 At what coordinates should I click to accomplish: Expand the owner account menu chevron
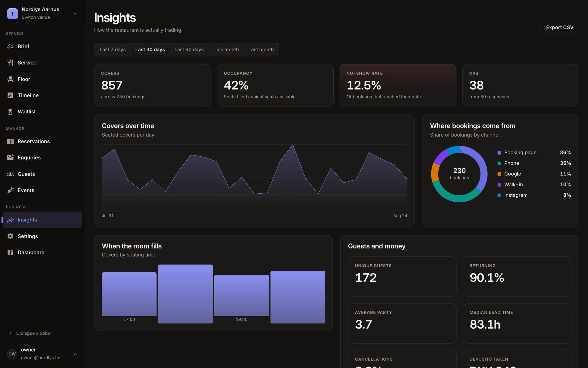tap(75, 354)
